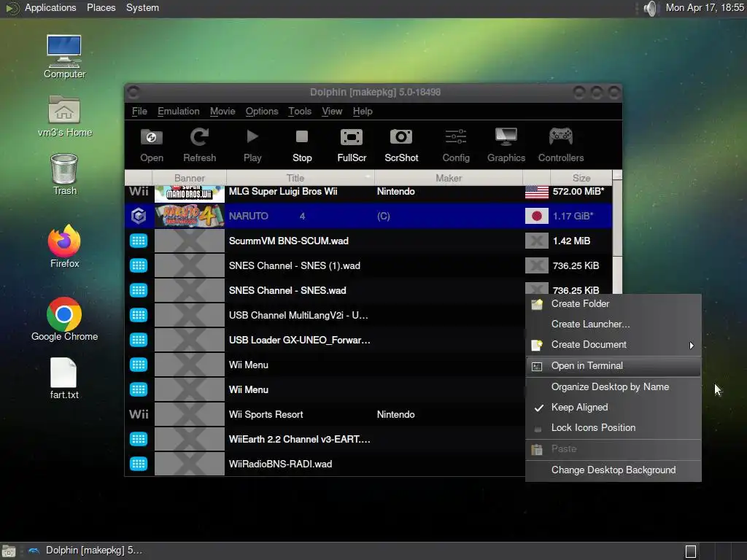The height and width of the screenshot is (560, 747).
Task: Open the Options menu
Action: tap(262, 111)
